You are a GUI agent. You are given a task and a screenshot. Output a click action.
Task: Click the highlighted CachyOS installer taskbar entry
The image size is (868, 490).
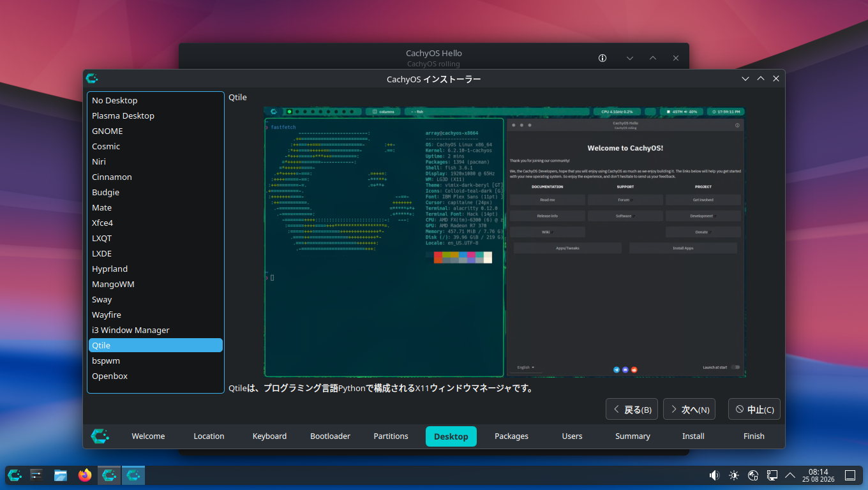(133, 475)
